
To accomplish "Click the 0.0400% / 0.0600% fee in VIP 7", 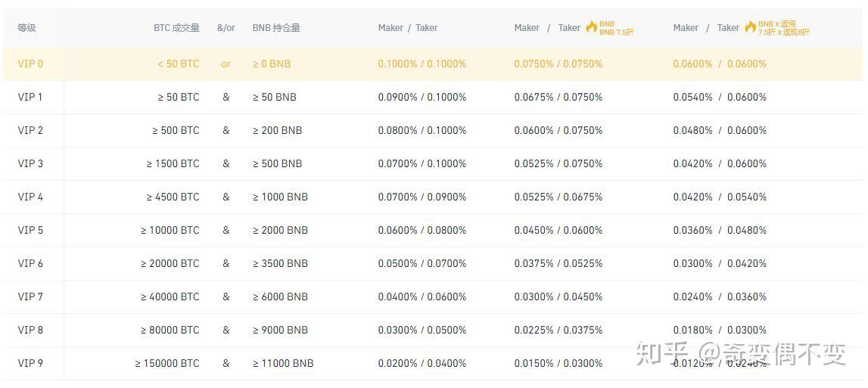I will tap(422, 296).
